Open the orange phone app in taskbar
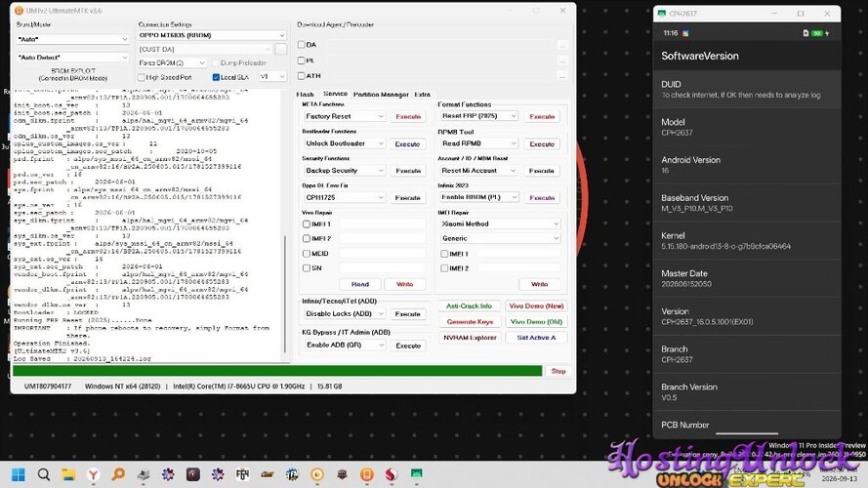Image resolution: width=868 pixels, height=488 pixels. tap(366, 474)
